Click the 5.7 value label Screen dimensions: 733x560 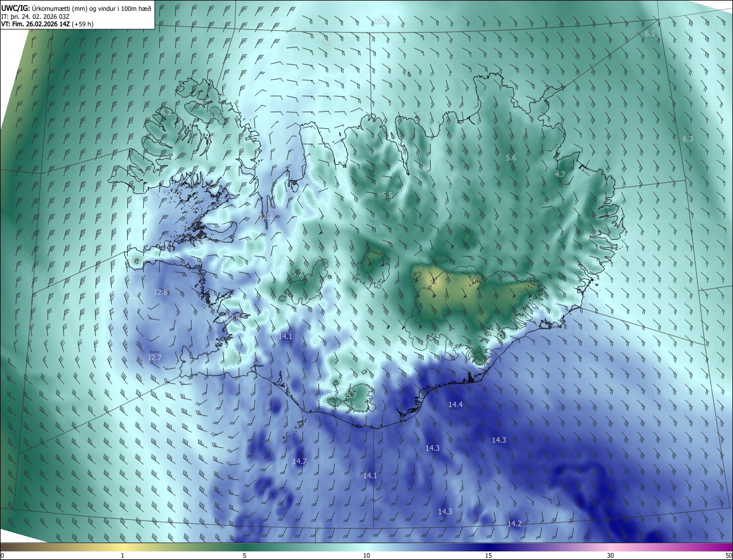(x=351, y=395)
